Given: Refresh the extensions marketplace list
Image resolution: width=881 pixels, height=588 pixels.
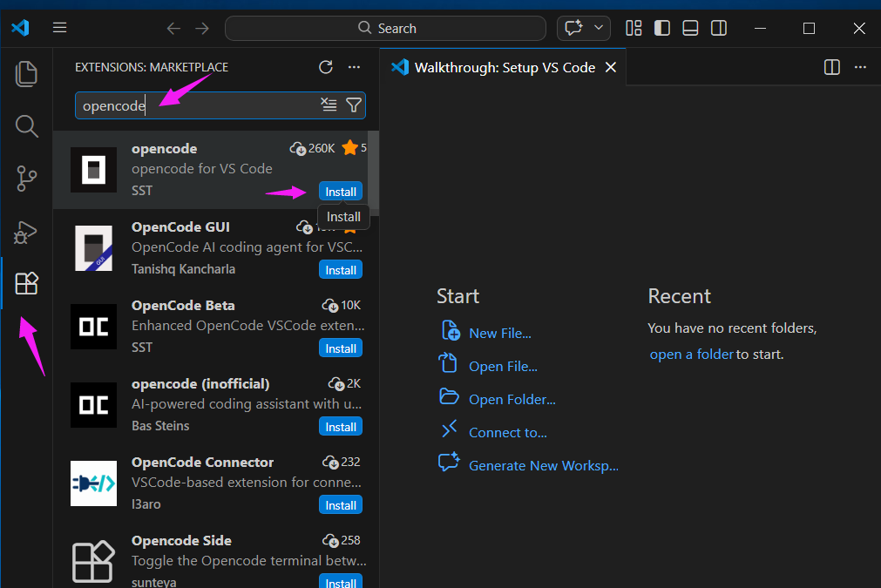Looking at the screenshot, I should [326, 67].
